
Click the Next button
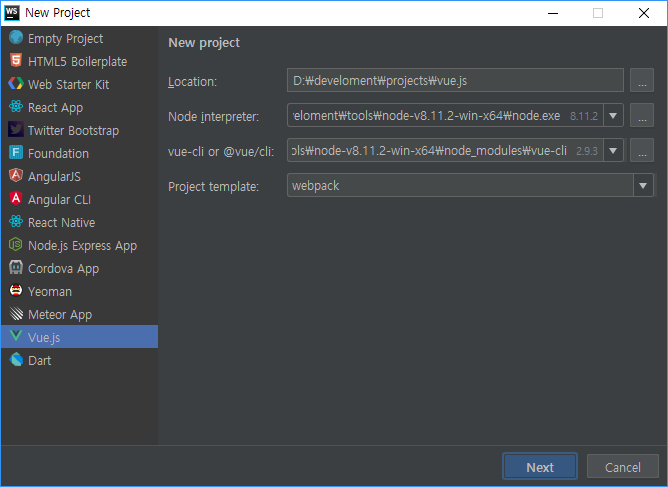click(x=540, y=467)
